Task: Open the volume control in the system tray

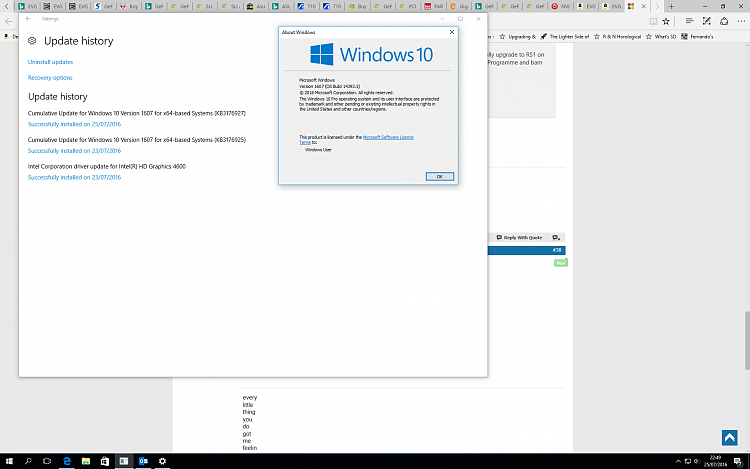Action: tap(696, 461)
